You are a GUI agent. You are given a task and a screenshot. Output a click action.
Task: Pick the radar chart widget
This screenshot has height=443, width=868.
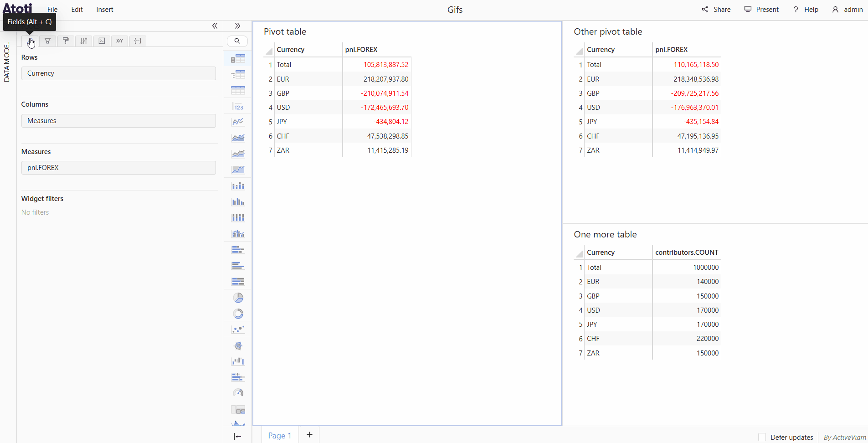pyautogui.click(x=238, y=345)
